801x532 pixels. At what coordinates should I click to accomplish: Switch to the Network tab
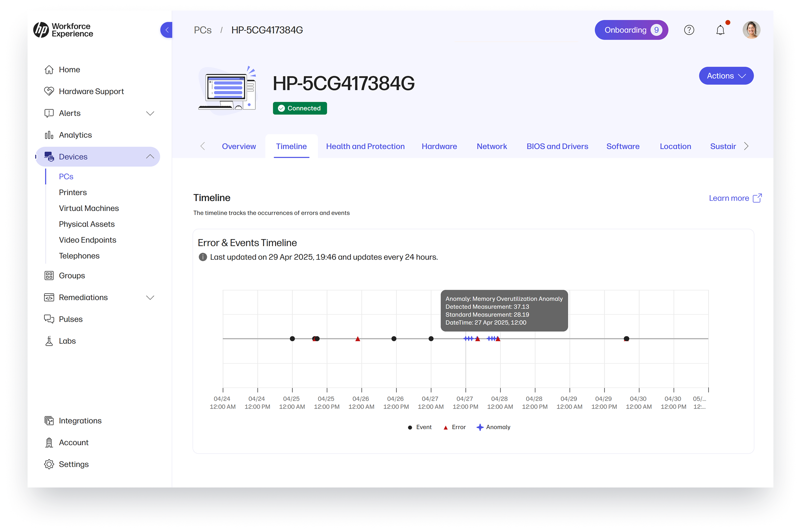pos(491,146)
